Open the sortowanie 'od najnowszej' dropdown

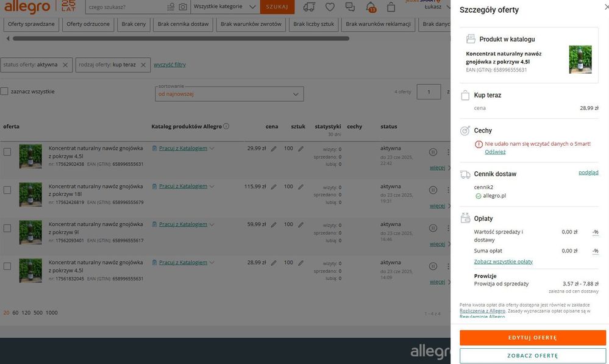229,94
